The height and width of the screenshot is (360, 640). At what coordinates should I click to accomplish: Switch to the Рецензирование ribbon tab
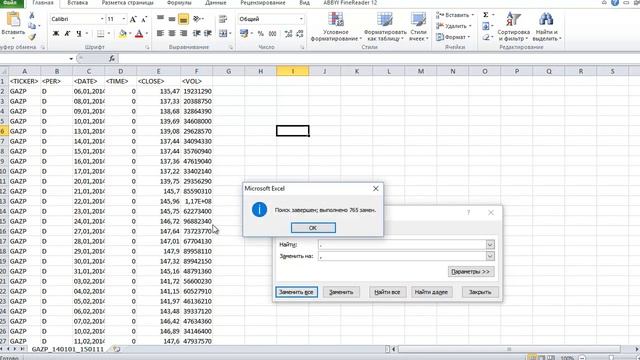click(263, 3)
